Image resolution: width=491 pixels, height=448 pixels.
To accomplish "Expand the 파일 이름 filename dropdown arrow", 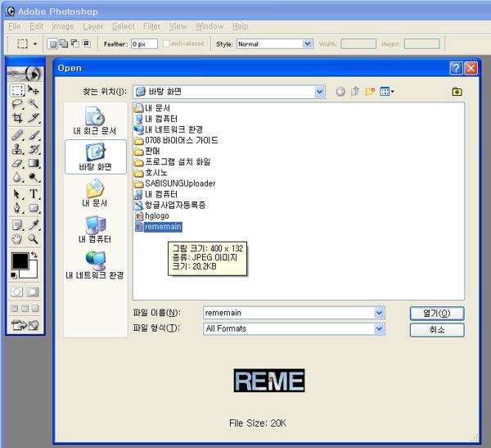I will coord(379,313).
